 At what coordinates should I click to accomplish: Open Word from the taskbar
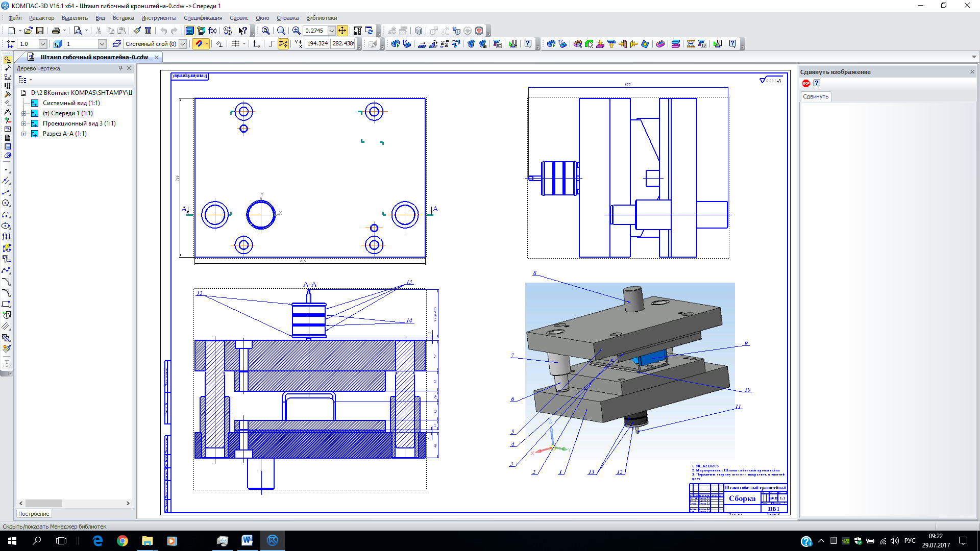pyautogui.click(x=248, y=541)
